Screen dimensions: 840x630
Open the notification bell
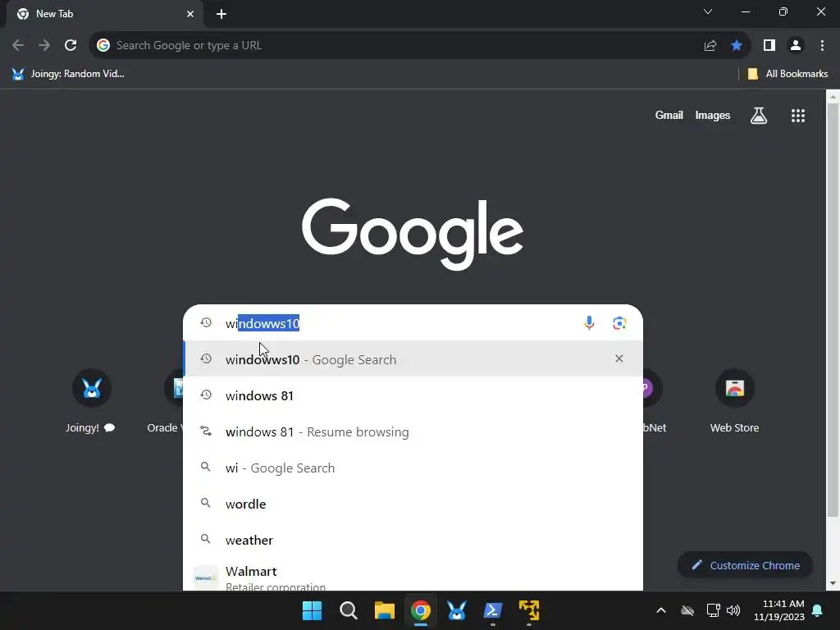(818, 610)
